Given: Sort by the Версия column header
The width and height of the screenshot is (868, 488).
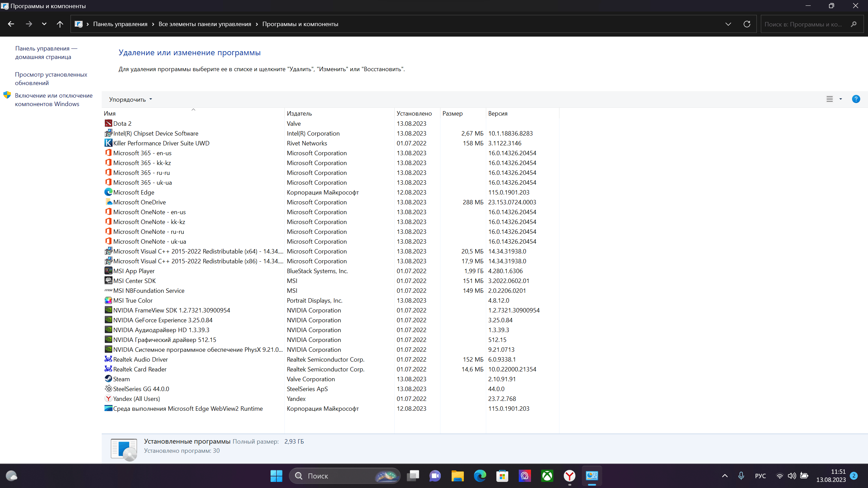Looking at the screenshot, I should [x=523, y=113].
